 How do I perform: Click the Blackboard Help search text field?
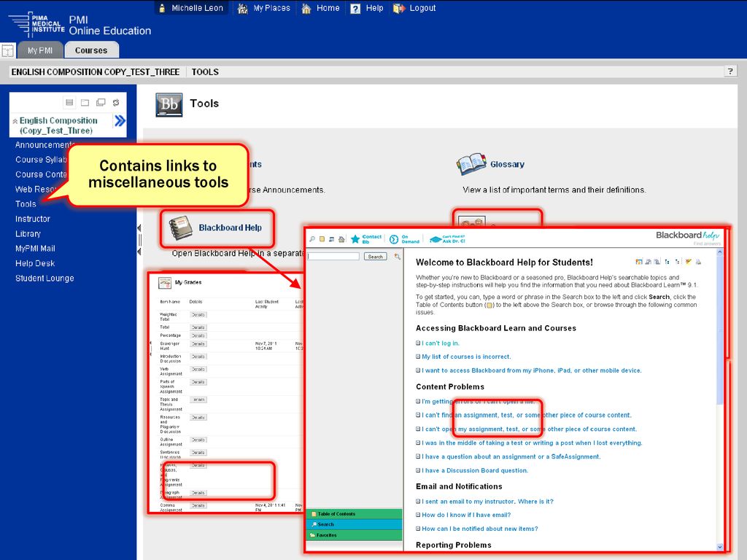click(x=333, y=257)
